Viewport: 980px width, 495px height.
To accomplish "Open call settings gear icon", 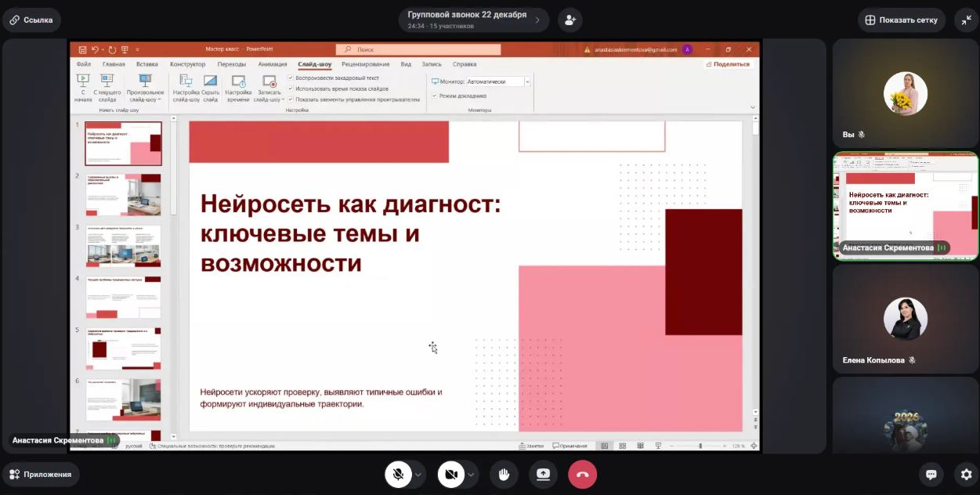I will tap(967, 474).
